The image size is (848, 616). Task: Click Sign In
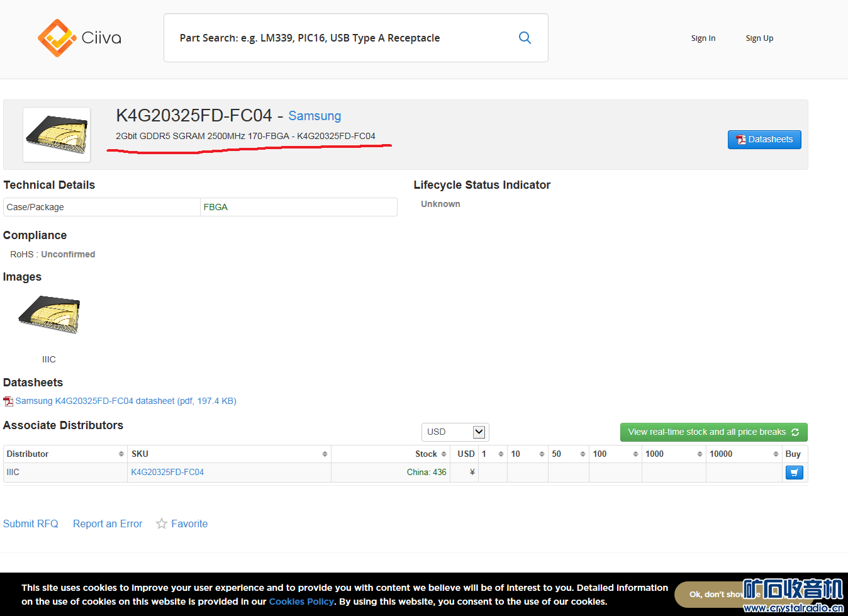coord(703,38)
